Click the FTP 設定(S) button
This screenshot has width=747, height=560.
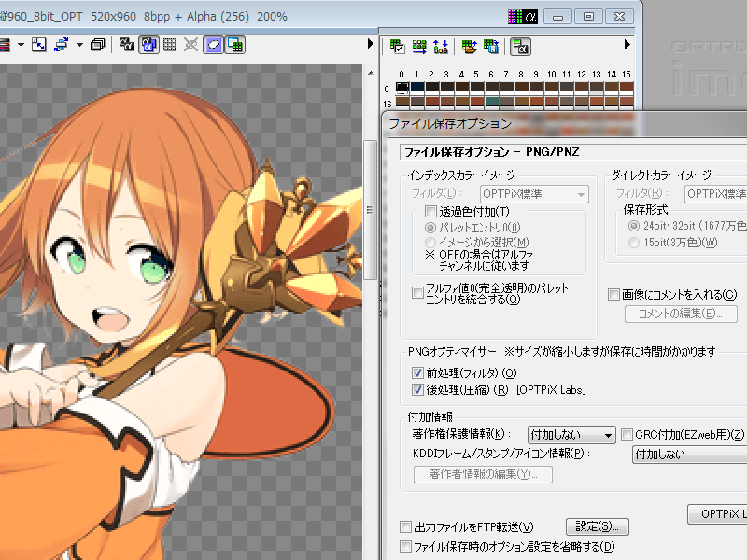[x=598, y=526]
